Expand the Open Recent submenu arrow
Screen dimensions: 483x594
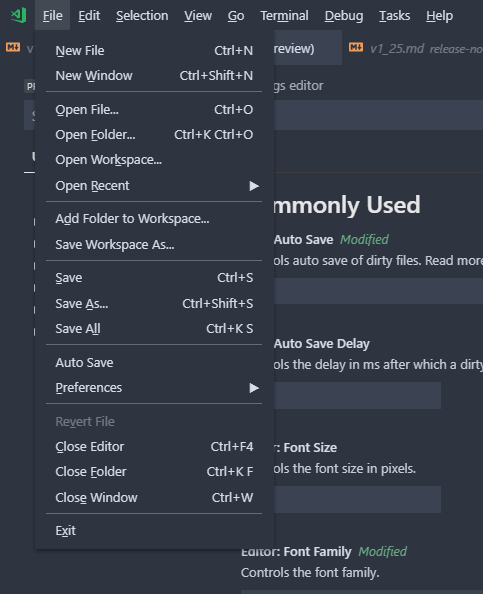(x=254, y=186)
